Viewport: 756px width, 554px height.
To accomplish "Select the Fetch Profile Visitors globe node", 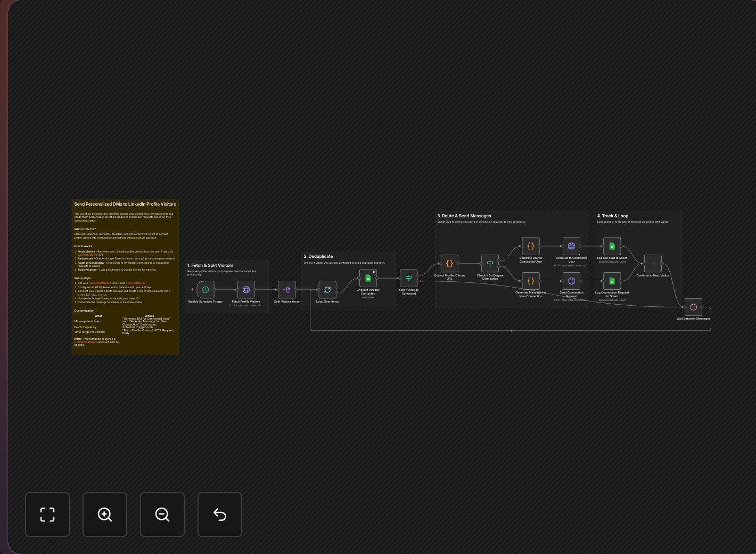I will click(246, 290).
